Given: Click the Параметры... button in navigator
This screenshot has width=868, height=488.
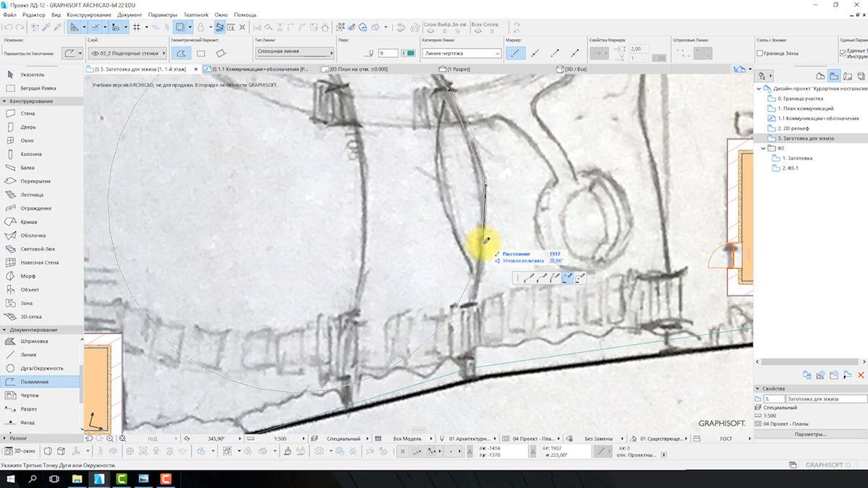Looking at the screenshot, I should pos(810,434).
